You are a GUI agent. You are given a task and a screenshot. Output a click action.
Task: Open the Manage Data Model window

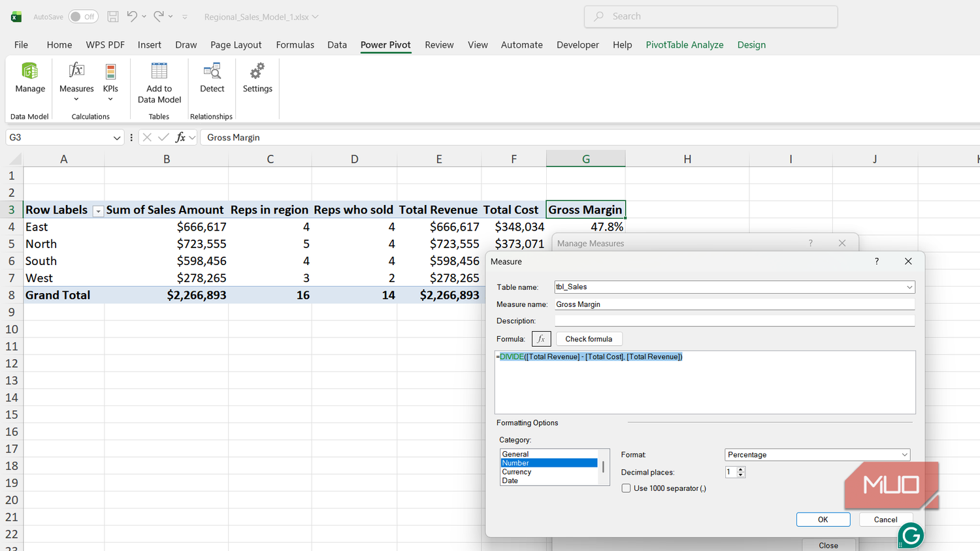tap(30, 78)
